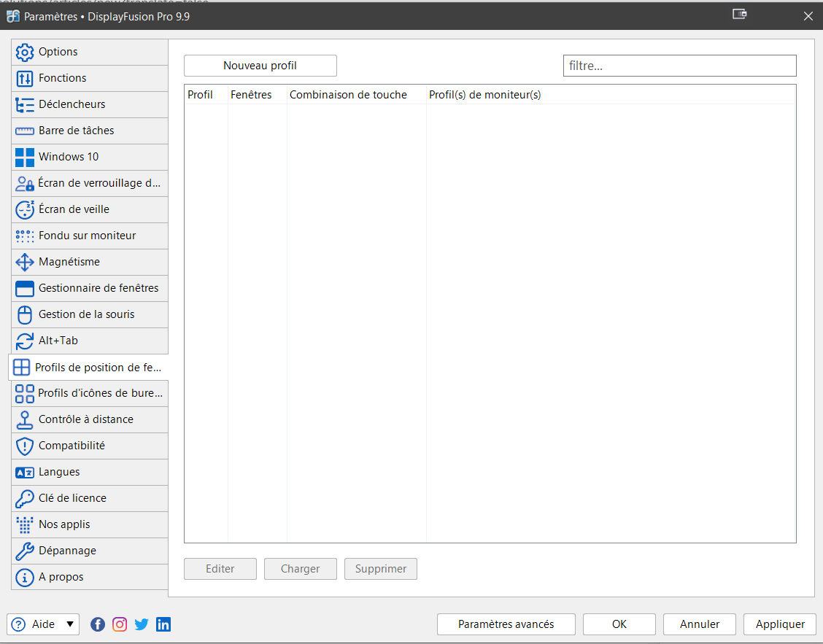Click the Barre de tâches ruler icon
The height and width of the screenshot is (644, 823).
(x=25, y=131)
